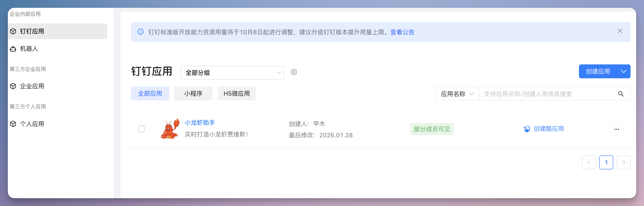644x206 pixels.
Task: Open the 应用名称 search type dropdown
Action: tap(457, 94)
